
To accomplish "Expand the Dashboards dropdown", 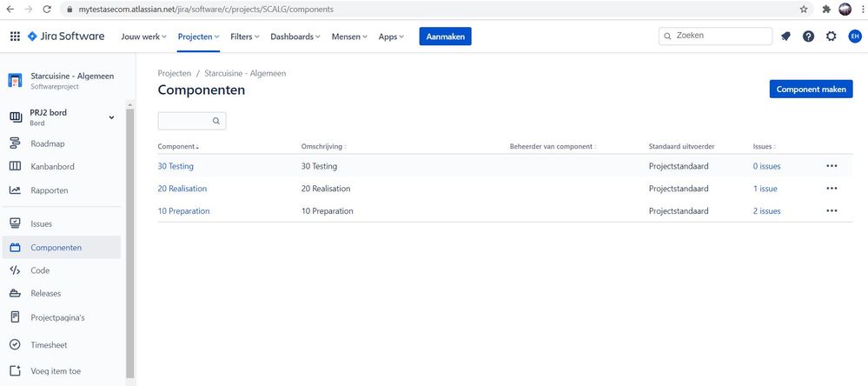I will pyautogui.click(x=295, y=37).
